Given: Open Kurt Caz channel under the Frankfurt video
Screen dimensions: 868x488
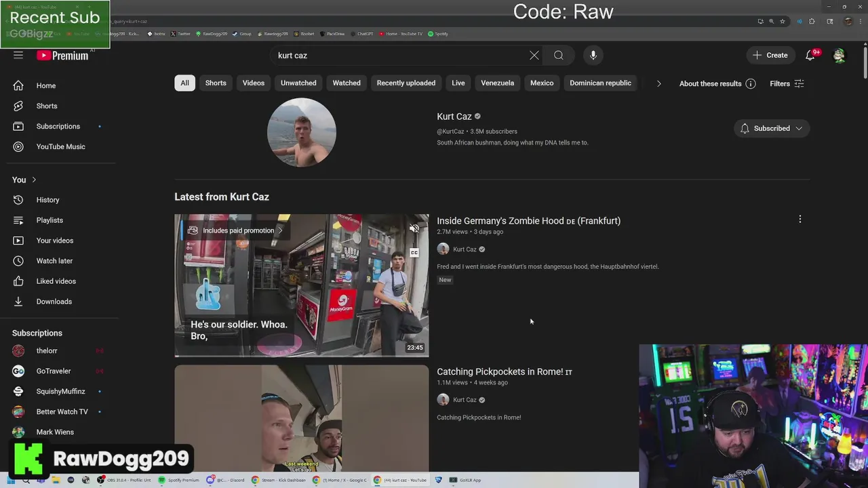Looking at the screenshot, I should 465,249.
